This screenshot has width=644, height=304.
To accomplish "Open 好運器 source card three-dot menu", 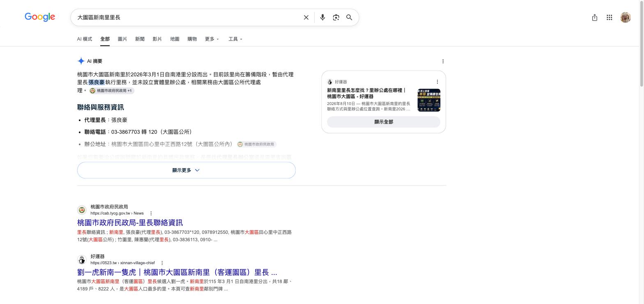I will [437, 82].
